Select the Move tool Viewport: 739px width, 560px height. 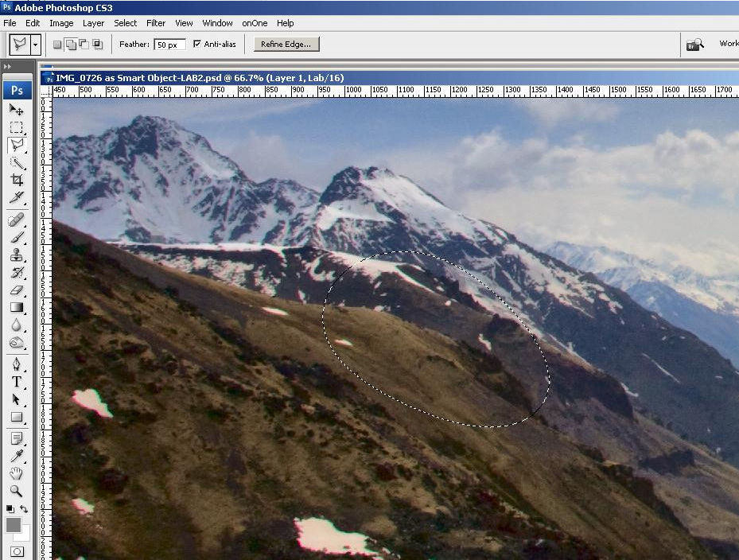(16, 109)
